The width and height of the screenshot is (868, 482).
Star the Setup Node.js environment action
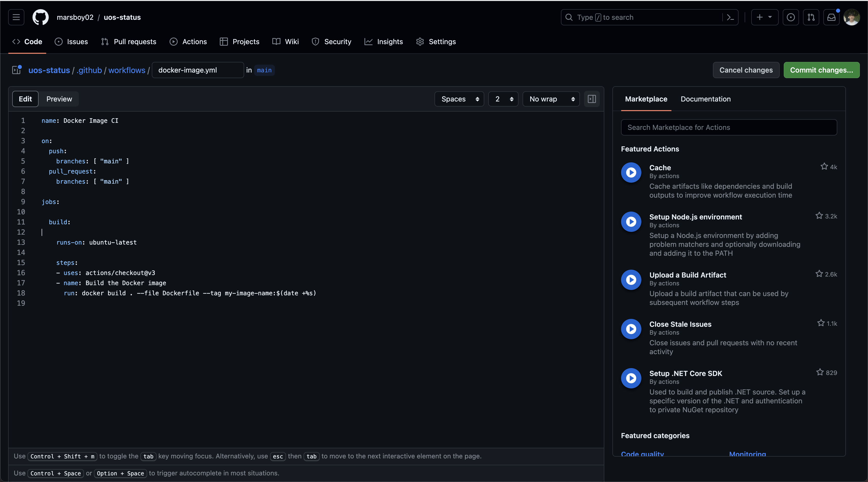click(819, 216)
